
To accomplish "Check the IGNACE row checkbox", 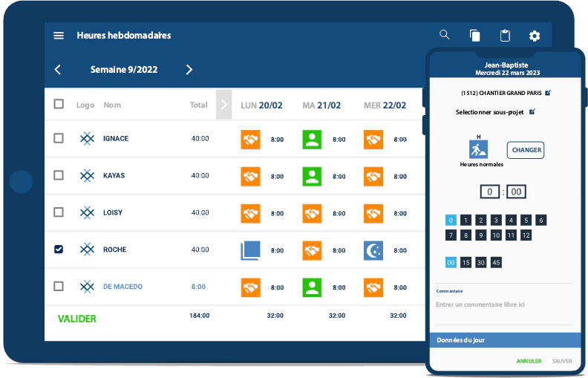I will 59,138.
